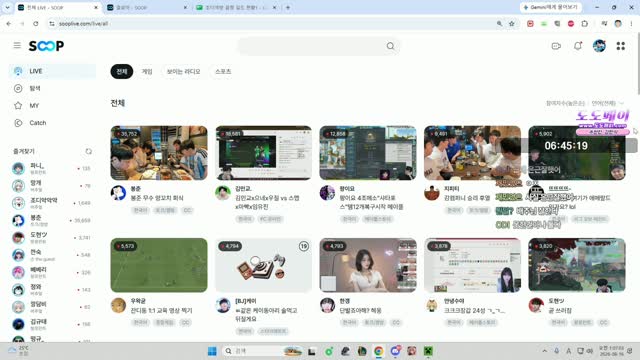Select the LIVE icon in sidebar
This screenshot has width=640, height=360.
point(18,71)
